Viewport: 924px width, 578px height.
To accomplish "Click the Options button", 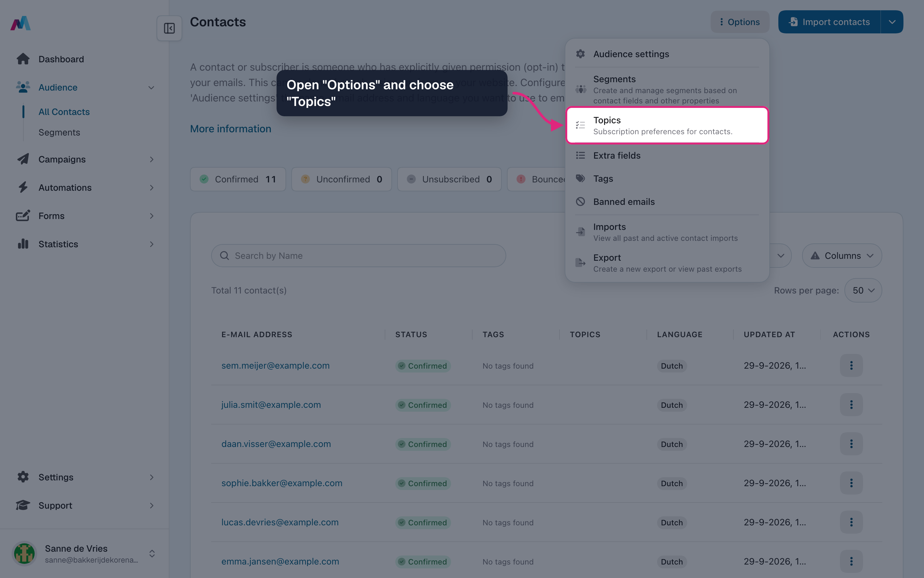I will tap(740, 22).
